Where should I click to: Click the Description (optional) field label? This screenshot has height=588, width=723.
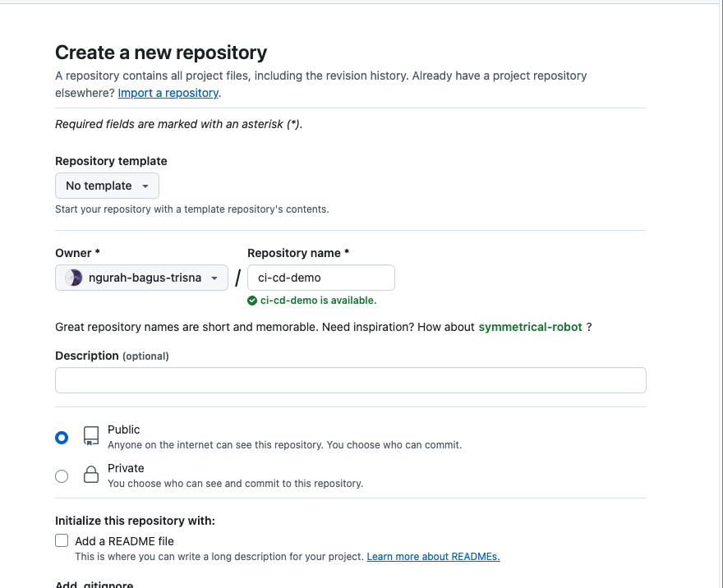(112, 356)
